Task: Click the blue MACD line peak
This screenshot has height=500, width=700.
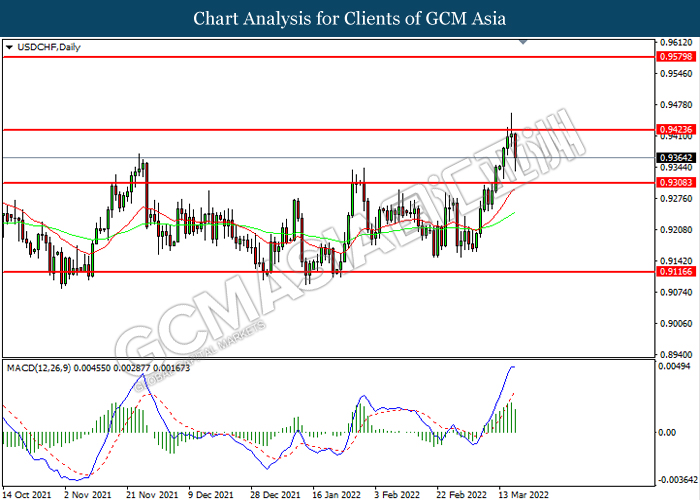Action: tap(513, 367)
